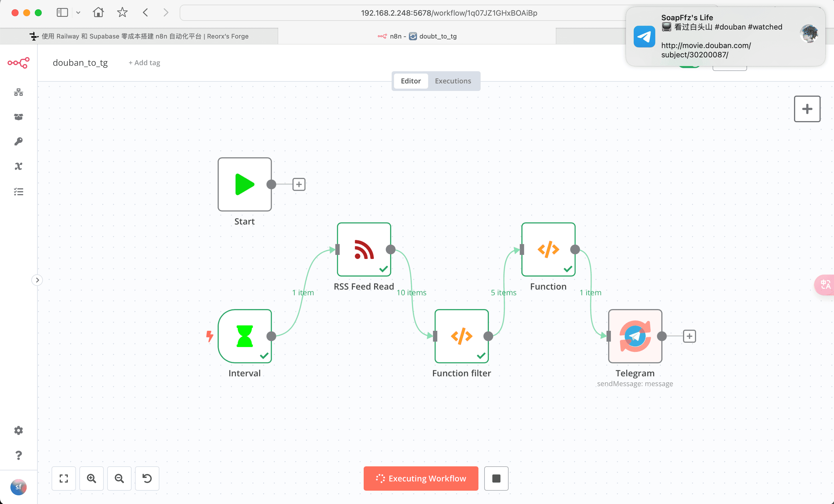Select the Function filter node
834x504 pixels.
(x=462, y=336)
